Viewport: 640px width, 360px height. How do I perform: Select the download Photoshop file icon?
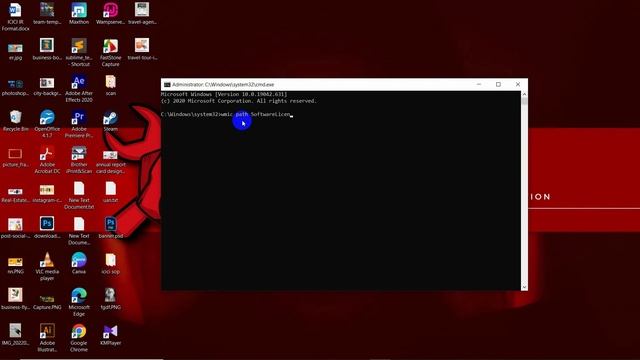click(x=47, y=224)
